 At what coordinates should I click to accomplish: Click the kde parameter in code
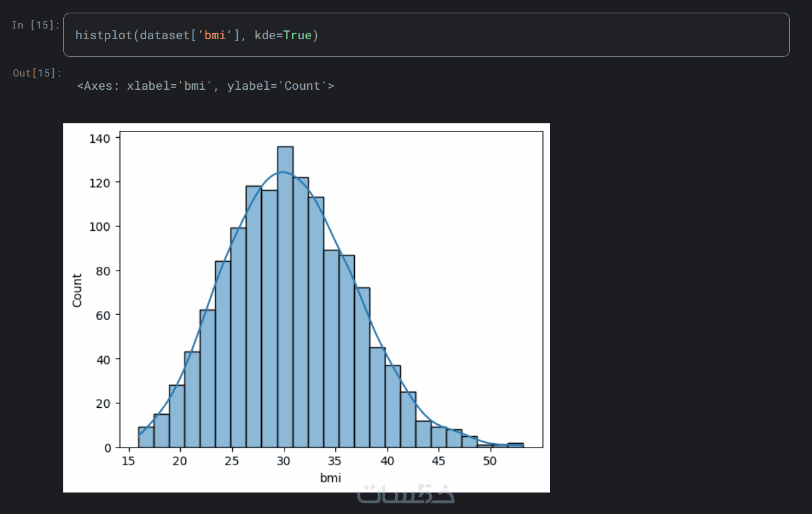(265, 35)
